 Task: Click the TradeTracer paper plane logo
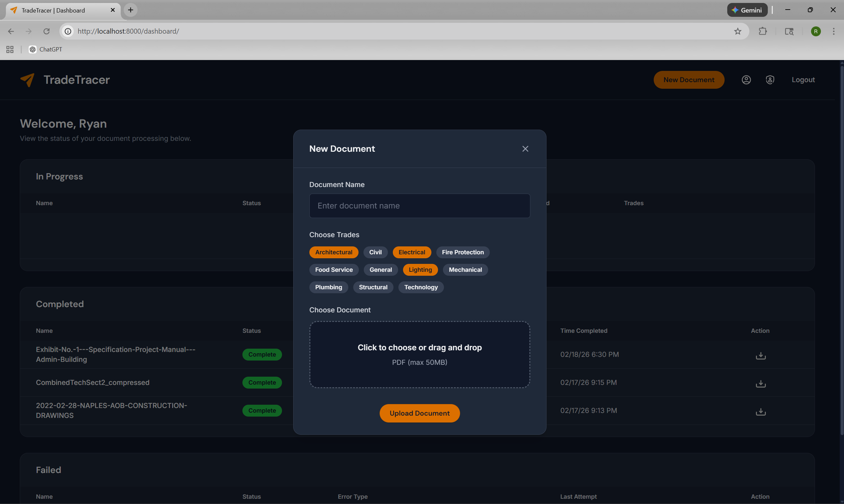[x=27, y=80]
